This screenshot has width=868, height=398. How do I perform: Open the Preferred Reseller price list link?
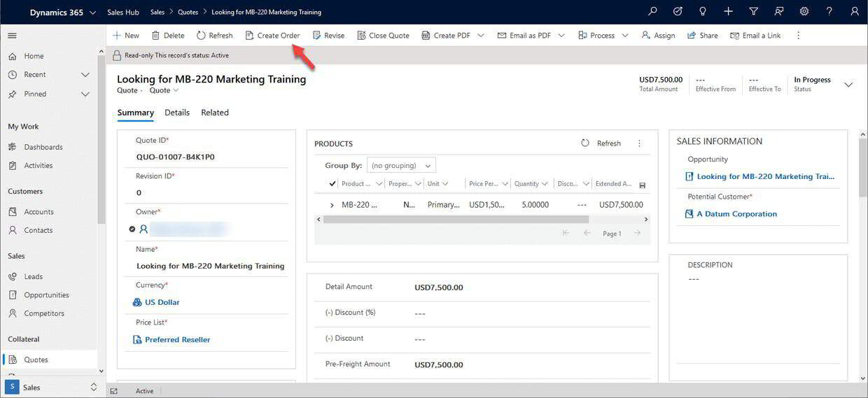pyautogui.click(x=177, y=339)
